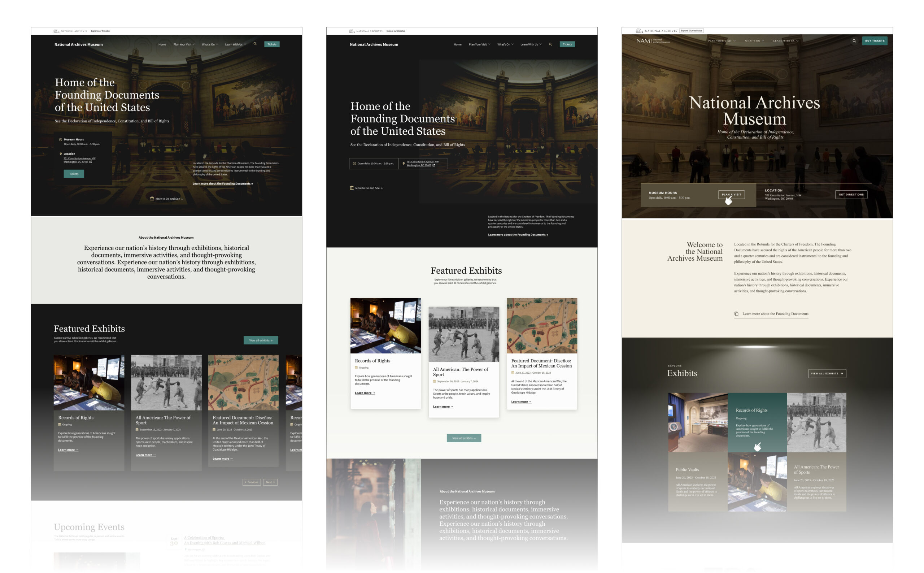This screenshot has height=573, width=924.
Task: Click All American: The Power of Sports tile
Action: (x=816, y=482)
